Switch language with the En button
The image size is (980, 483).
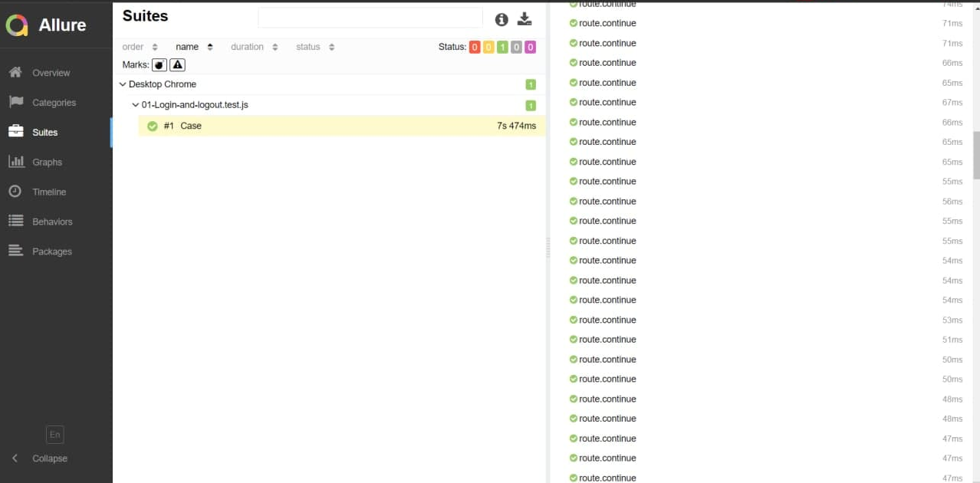(x=54, y=435)
